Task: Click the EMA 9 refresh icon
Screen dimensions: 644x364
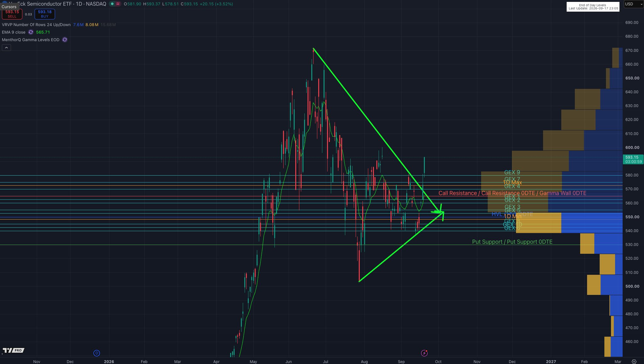Action: 31,32
